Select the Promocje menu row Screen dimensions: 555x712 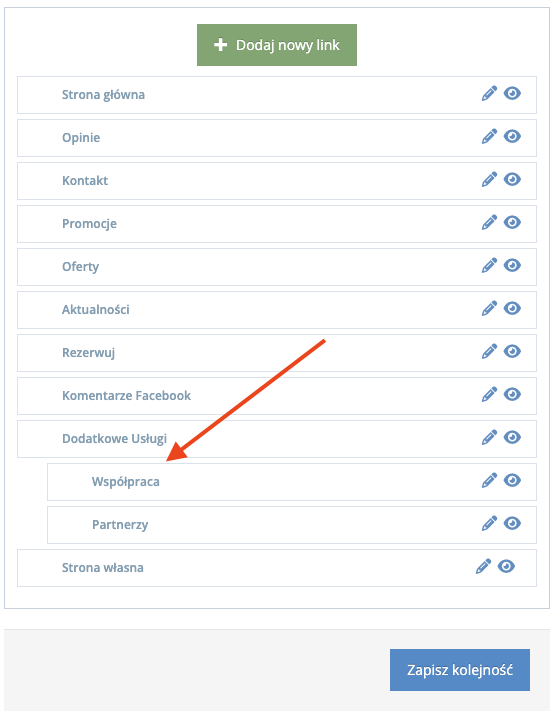[277, 224]
